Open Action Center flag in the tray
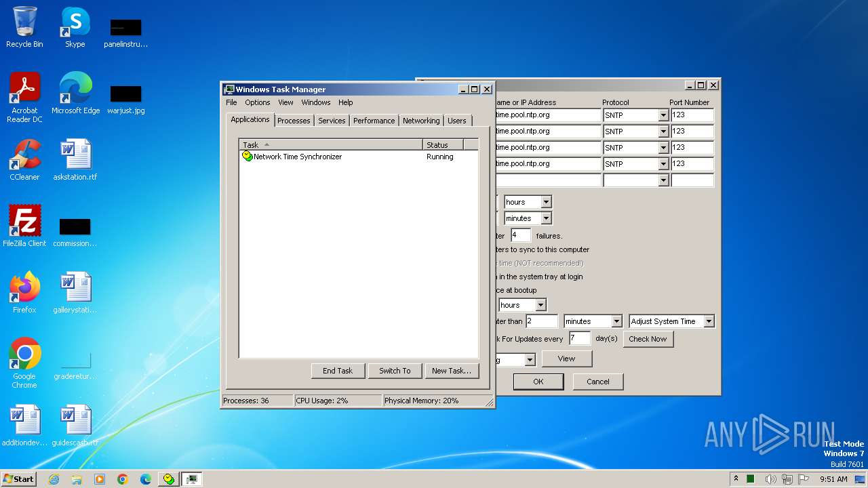This screenshot has height=488, width=868. pyautogui.click(x=804, y=479)
